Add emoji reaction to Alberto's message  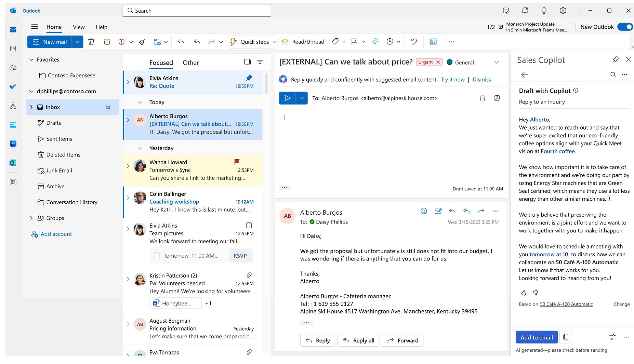[x=424, y=211]
